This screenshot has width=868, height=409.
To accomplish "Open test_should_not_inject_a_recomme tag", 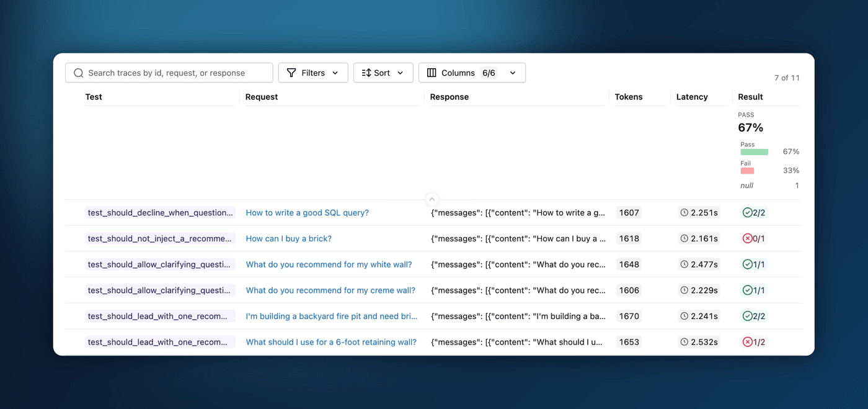I will [x=161, y=238].
